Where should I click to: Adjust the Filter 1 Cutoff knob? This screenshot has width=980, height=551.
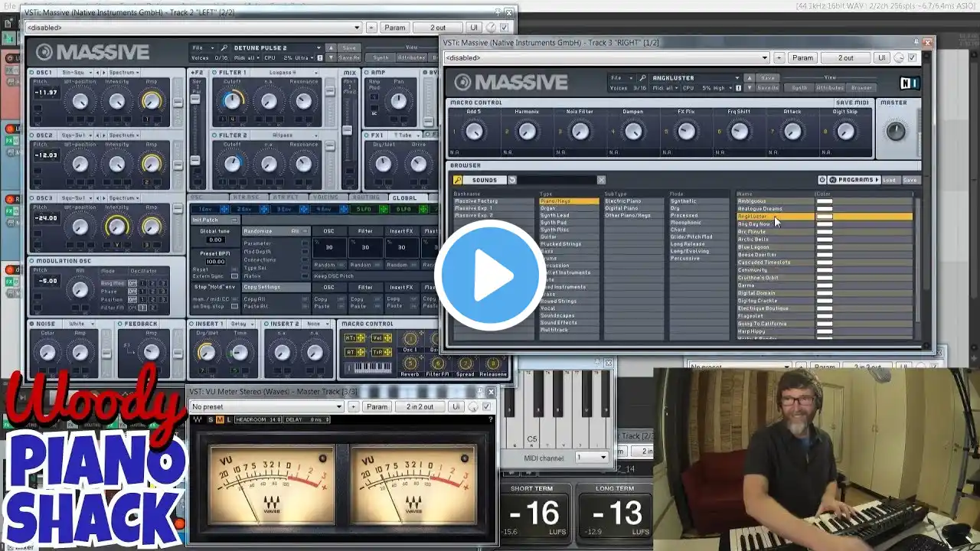tap(231, 100)
